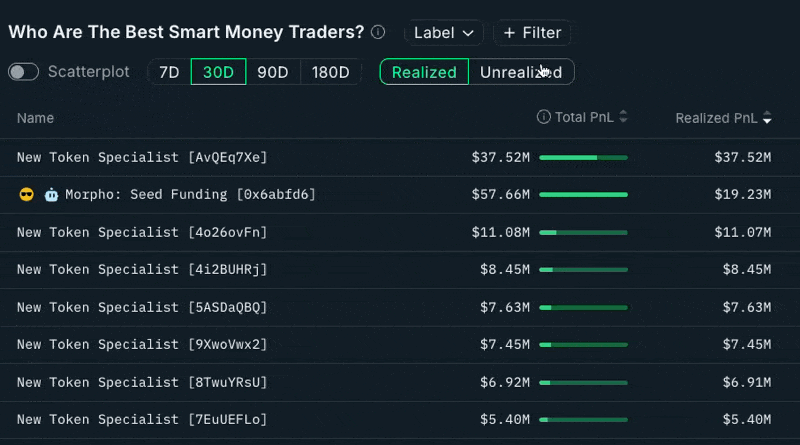Click info icon beside the smart money title

click(x=378, y=32)
